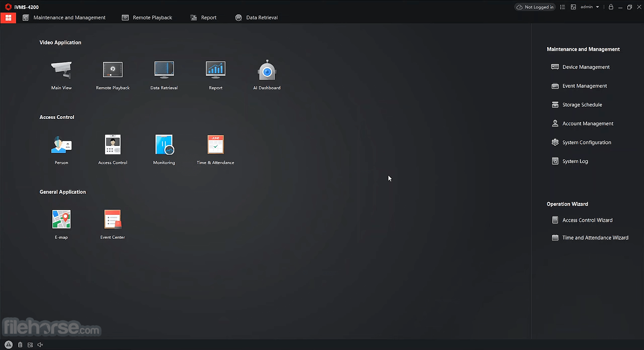This screenshot has height=350, width=644.
Task: Expand the admin user dropdown
Action: coord(590,7)
